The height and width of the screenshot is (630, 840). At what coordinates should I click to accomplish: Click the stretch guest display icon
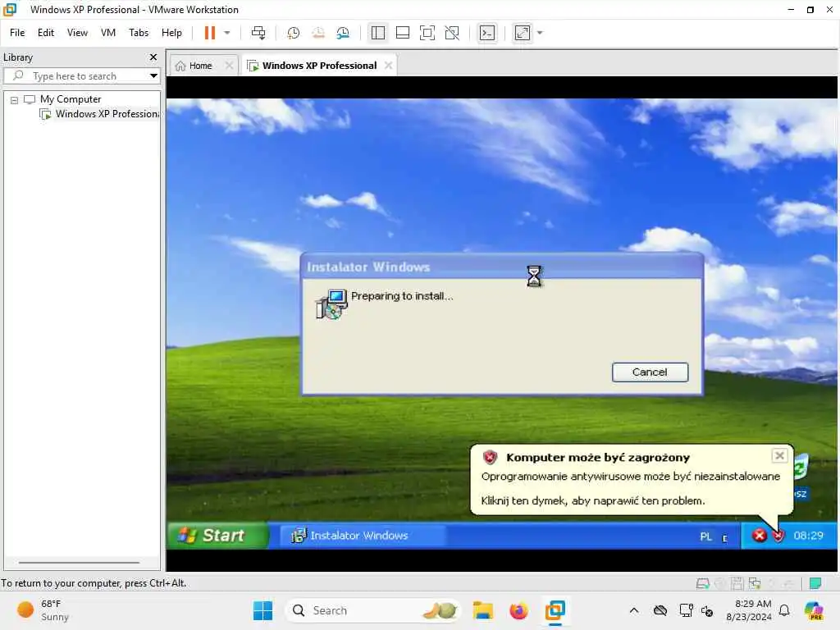523,33
